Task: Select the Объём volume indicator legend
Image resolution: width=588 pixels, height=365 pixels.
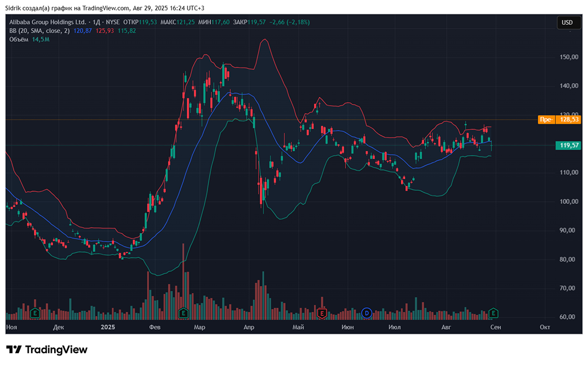Action: [x=19, y=39]
